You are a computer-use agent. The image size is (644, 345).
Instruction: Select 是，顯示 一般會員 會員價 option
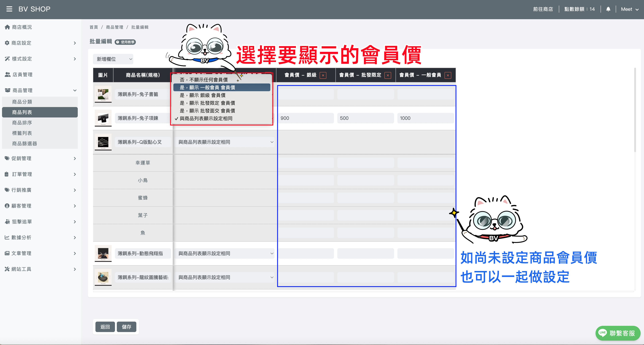tap(222, 88)
